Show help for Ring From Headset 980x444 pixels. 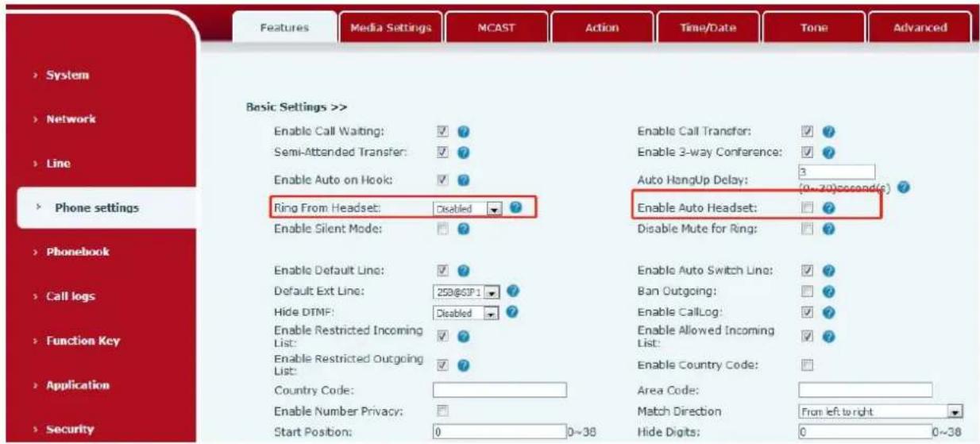[x=516, y=208]
